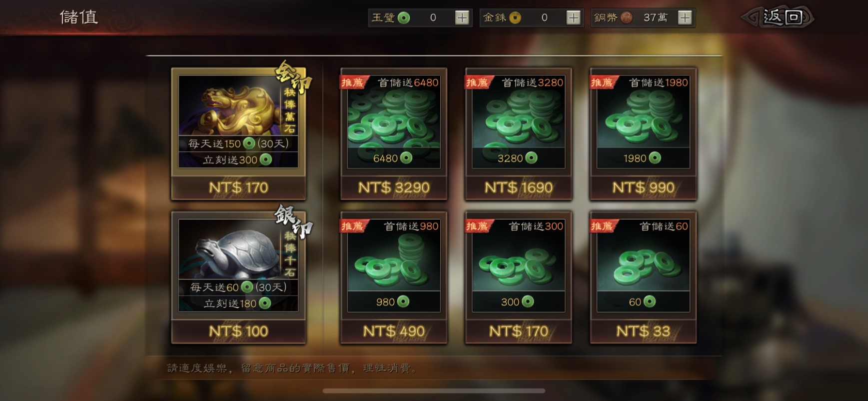Tap the NT$ 33 price button
The width and height of the screenshot is (868, 401).
(x=643, y=331)
